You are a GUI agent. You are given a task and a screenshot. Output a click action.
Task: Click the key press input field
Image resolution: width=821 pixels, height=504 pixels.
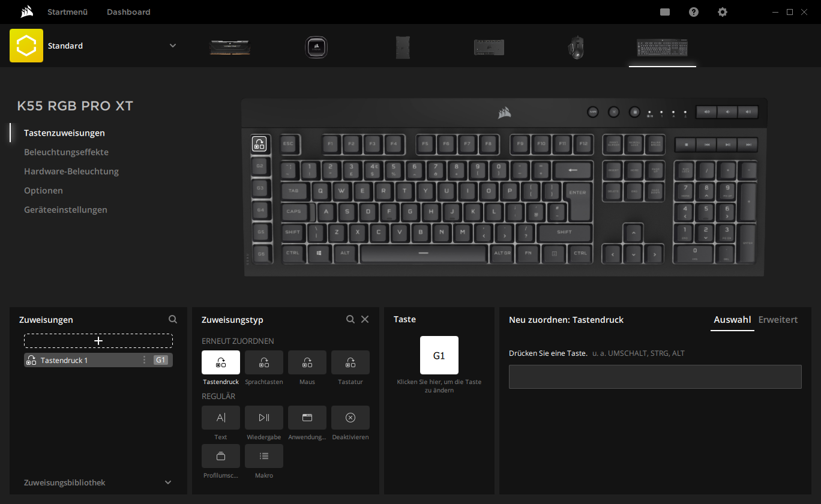click(655, 377)
